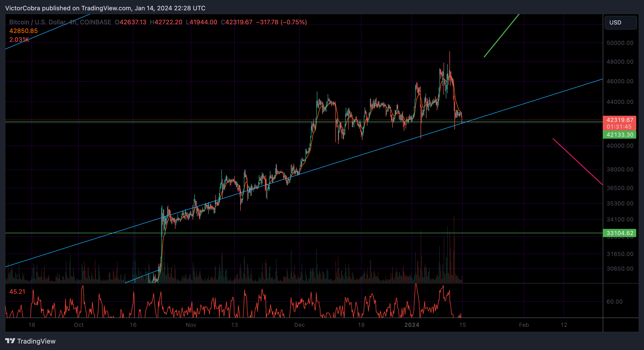Click the 34100.00 price axis label
This screenshot has height=350, width=644.
click(620, 220)
